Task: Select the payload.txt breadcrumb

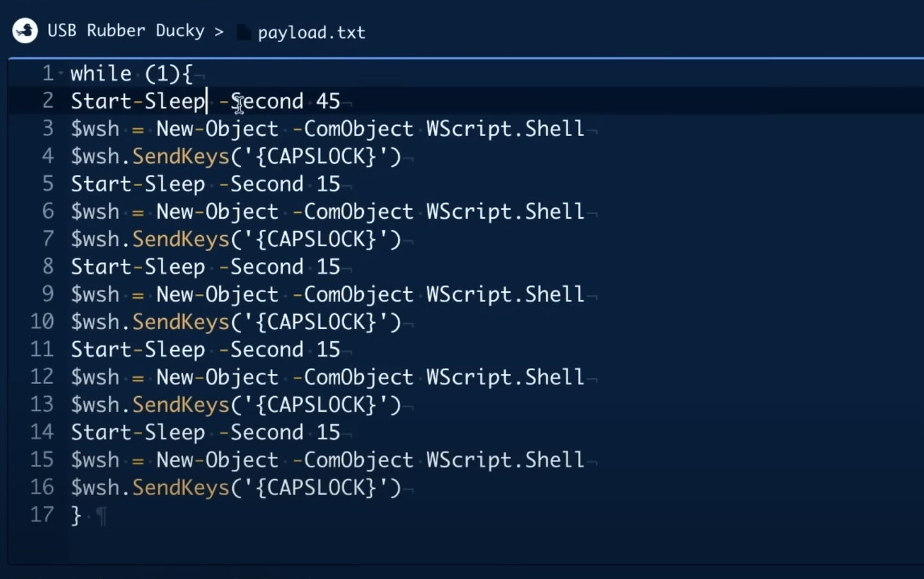Action: pyautogui.click(x=311, y=33)
